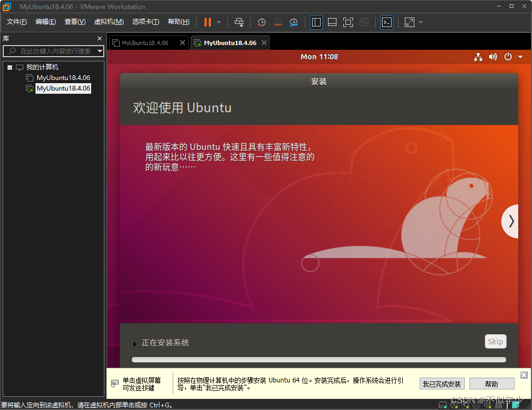Screen dimensions: 532x410
Task: Click the Skip button
Action: click(x=495, y=342)
